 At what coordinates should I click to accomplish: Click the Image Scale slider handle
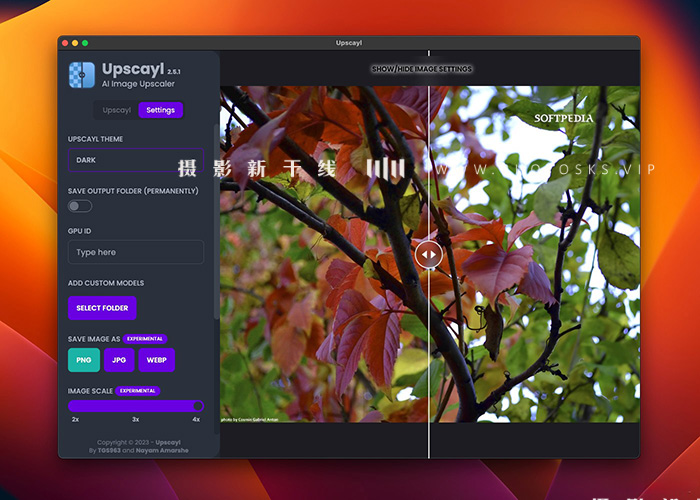(x=198, y=406)
